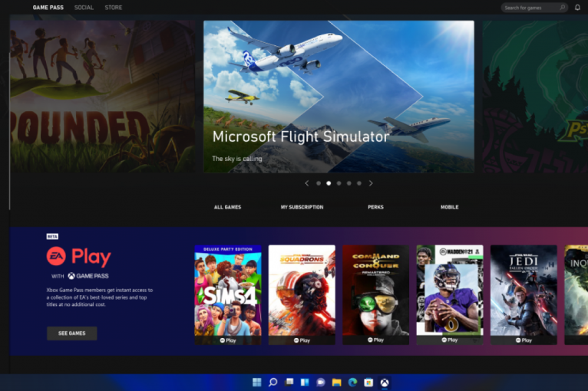Open Microsoft Store from the taskbar
Image resolution: width=588 pixels, height=391 pixels.
(x=368, y=383)
